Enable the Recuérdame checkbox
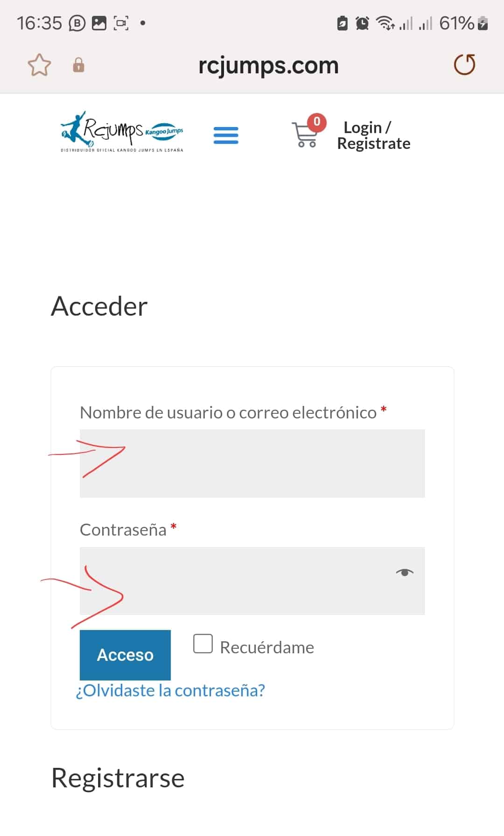 click(x=203, y=644)
